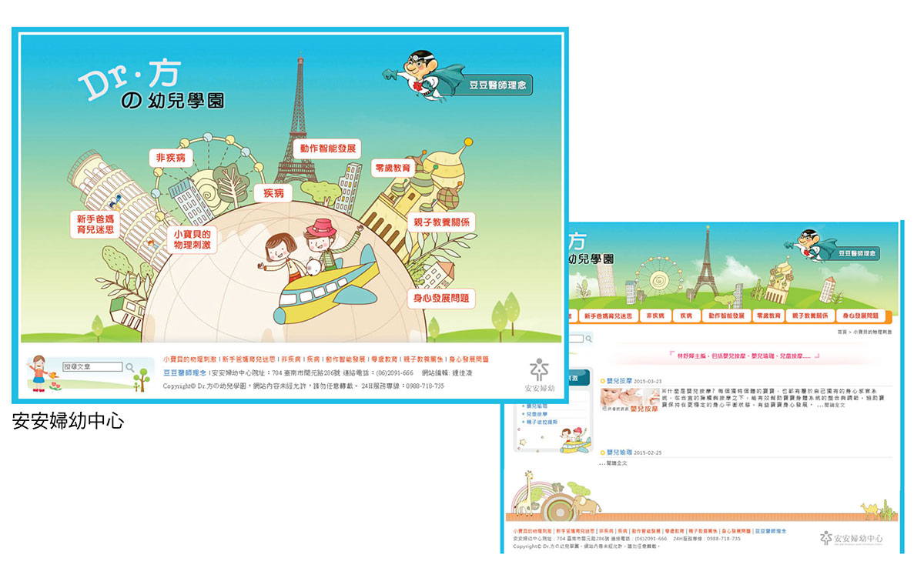
Task: Select the 親子教養關係 bubble on the homepage
Action: pos(440,222)
